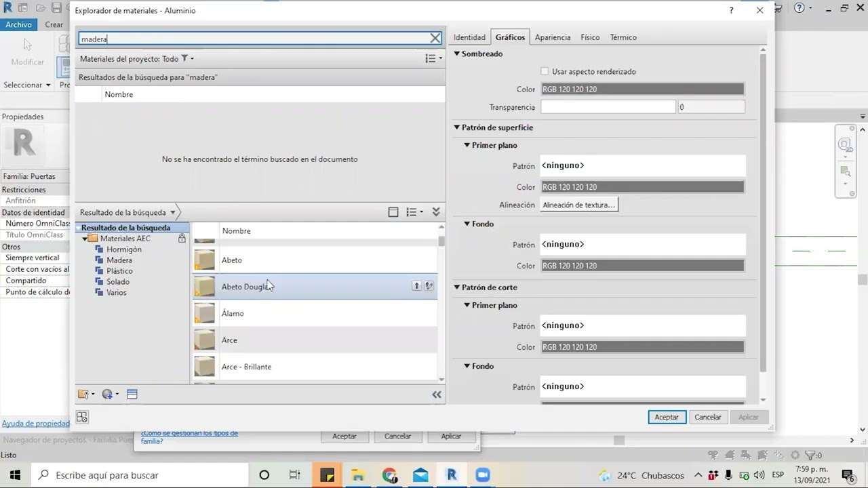Collapse the Patrón de superficie section

[457, 127]
